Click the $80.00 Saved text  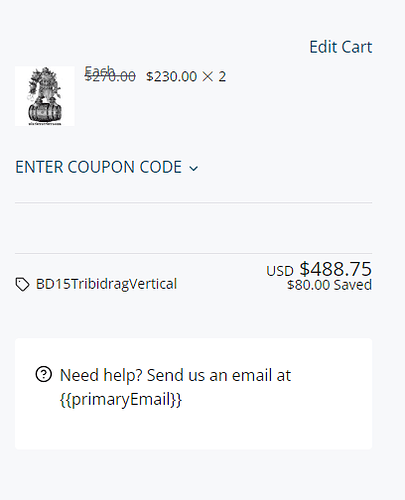329,285
